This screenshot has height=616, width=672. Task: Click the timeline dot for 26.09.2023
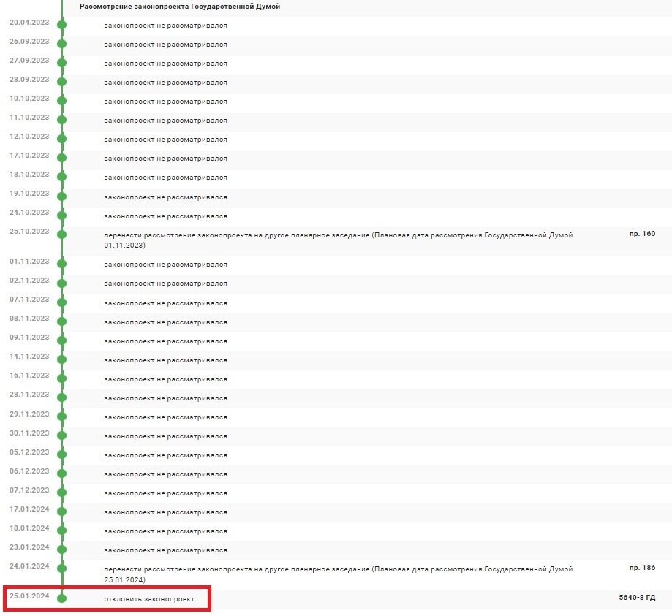pyautogui.click(x=61, y=44)
